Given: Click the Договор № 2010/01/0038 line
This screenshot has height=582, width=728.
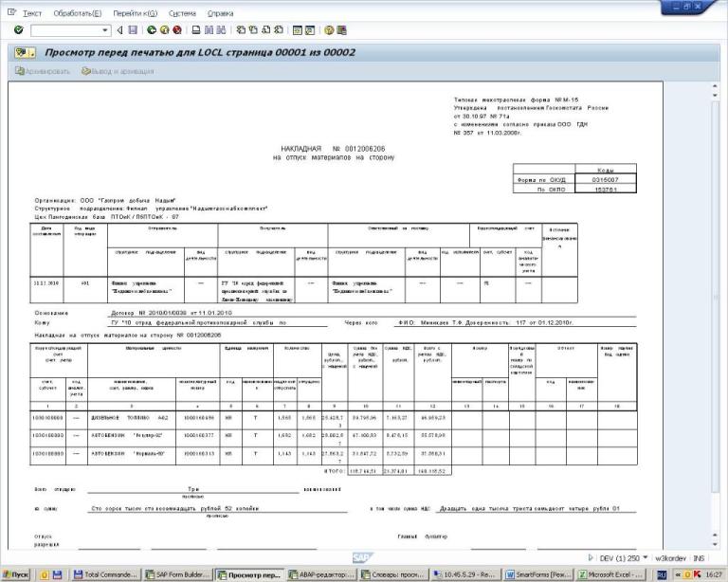Looking at the screenshot, I should point(172,313).
